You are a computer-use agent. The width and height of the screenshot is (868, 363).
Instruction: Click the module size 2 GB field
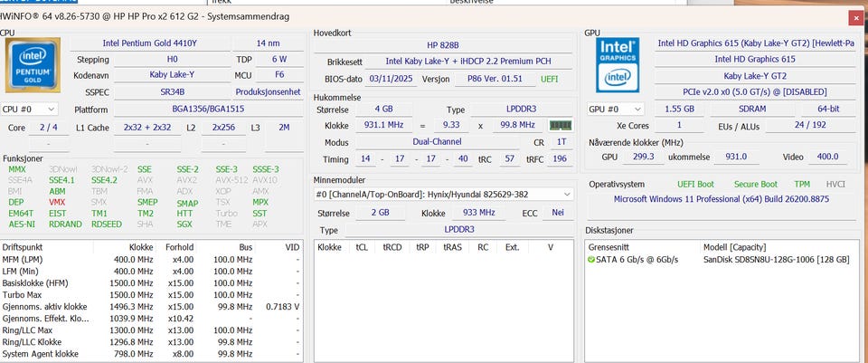[x=380, y=213]
